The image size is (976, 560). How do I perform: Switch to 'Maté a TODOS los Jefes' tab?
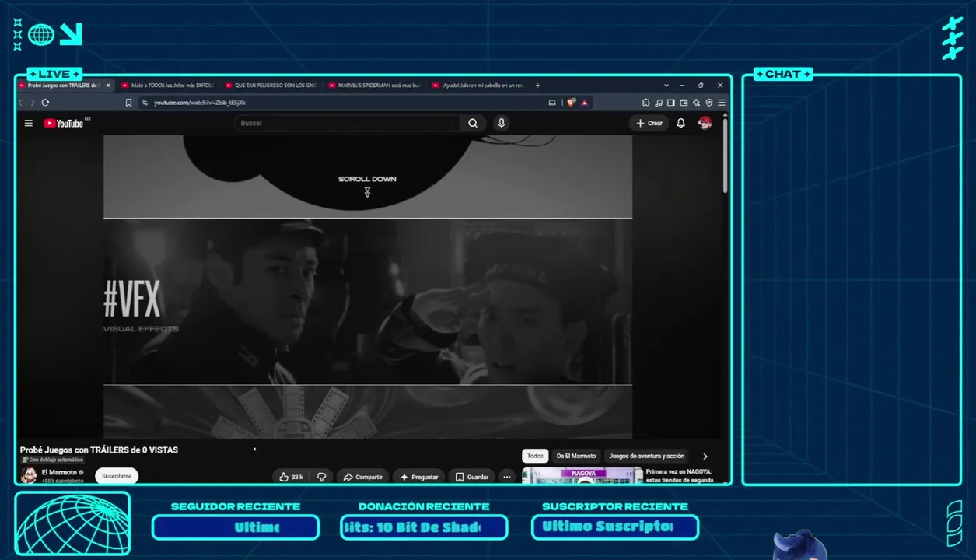pos(167,85)
